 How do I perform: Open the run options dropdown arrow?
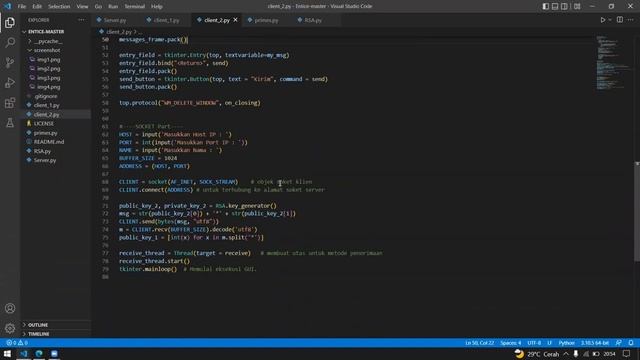point(610,20)
